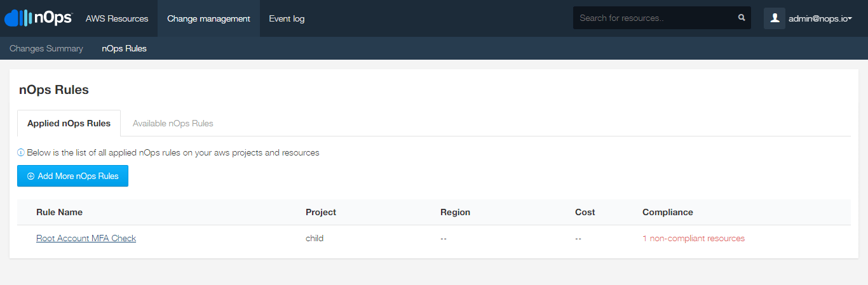The height and width of the screenshot is (285, 868).
Task: Click the 'child' project cell
Action: click(x=315, y=239)
